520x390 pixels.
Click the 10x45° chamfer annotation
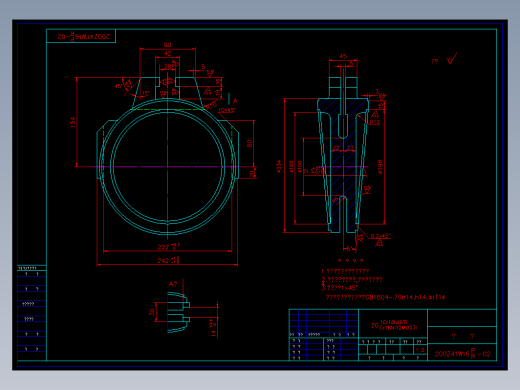(227, 110)
